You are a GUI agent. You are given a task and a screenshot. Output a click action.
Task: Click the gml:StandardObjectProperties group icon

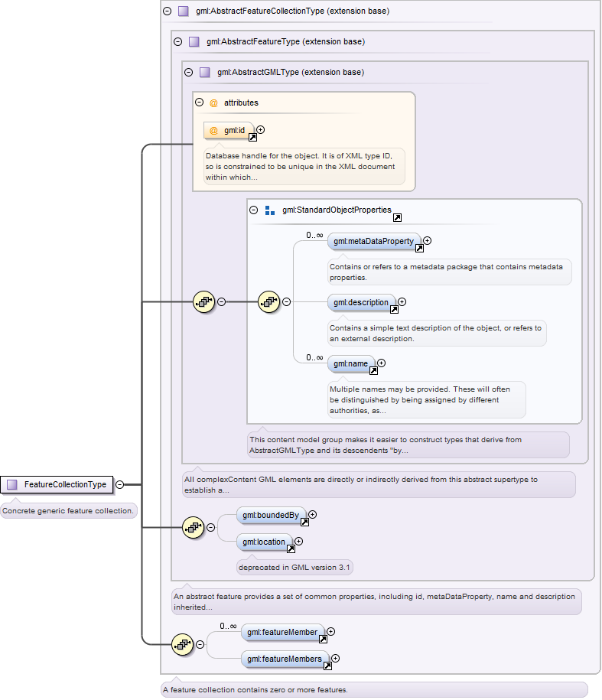(270, 210)
